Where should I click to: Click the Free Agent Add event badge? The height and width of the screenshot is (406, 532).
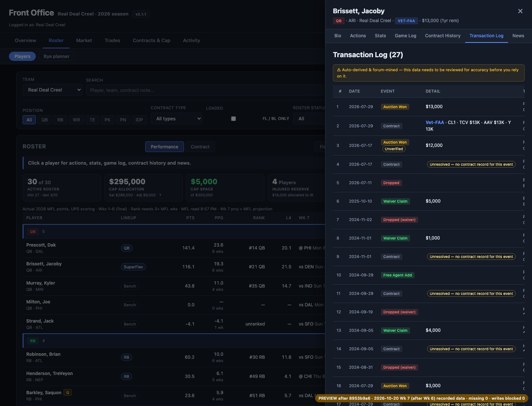pyautogui.click(x=398, y=275)
